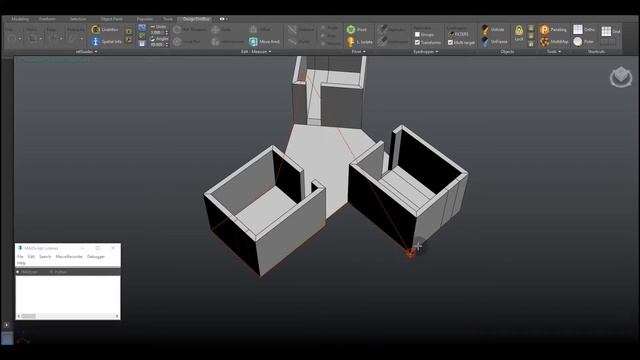
Task: Click the small top icon next to GuideBox
Action: [129, 31]
